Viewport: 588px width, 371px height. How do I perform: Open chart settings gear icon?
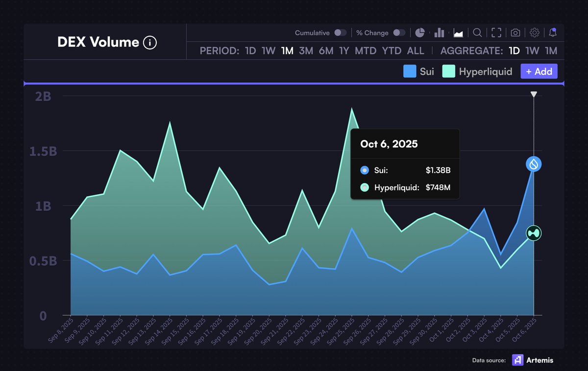tap(535, 33)
